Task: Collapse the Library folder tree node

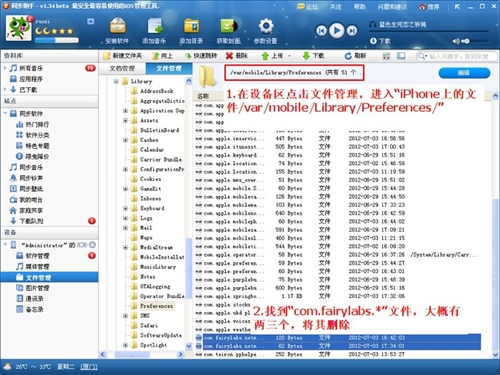Action: coord(116,81)
